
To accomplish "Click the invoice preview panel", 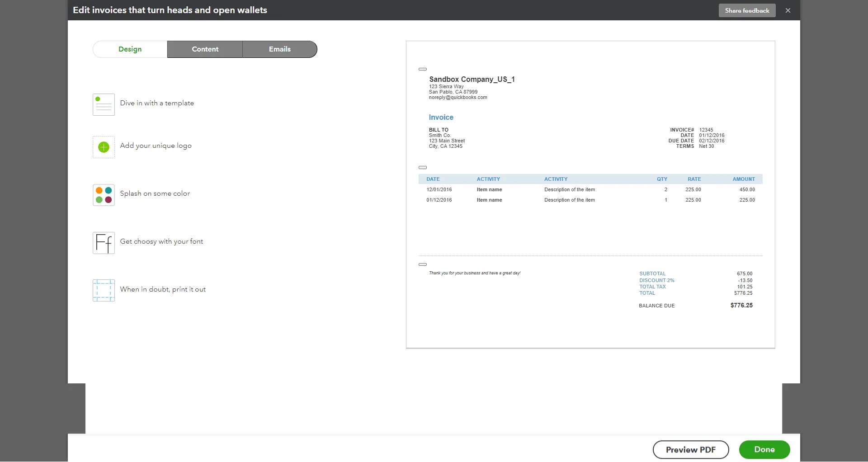I will [x=590, y=226].
